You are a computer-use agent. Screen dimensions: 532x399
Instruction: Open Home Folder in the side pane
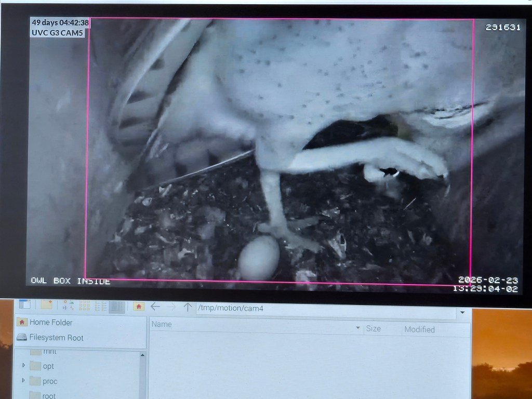[51, 322]
